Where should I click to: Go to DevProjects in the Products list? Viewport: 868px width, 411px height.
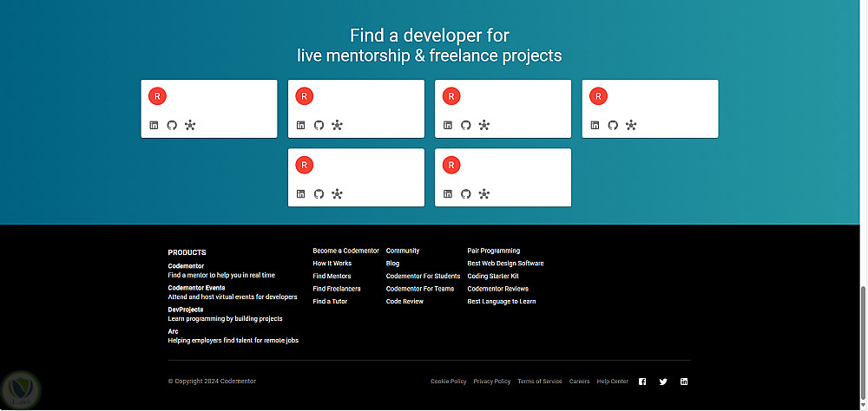[x=186, y=310]
